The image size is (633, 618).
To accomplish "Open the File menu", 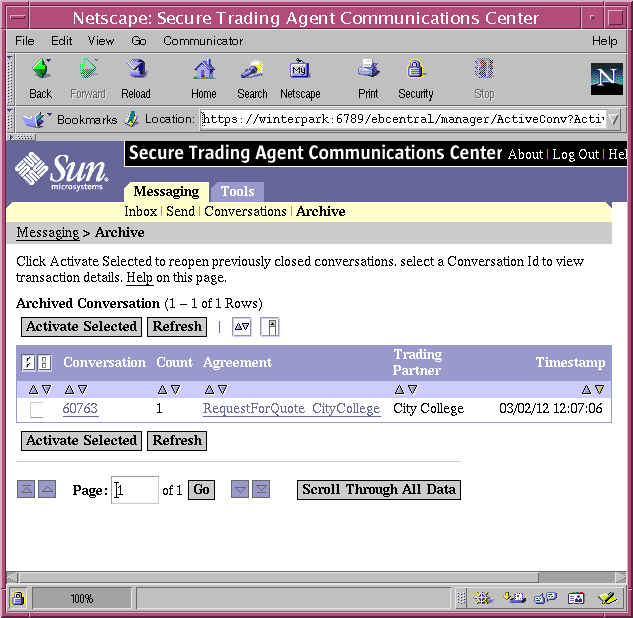I will [x=25, y=41].
